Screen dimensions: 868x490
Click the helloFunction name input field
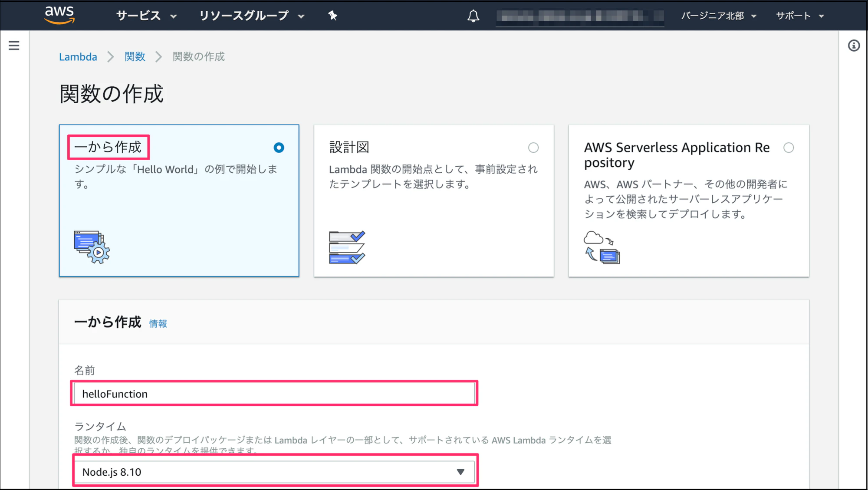pos(275,394)
